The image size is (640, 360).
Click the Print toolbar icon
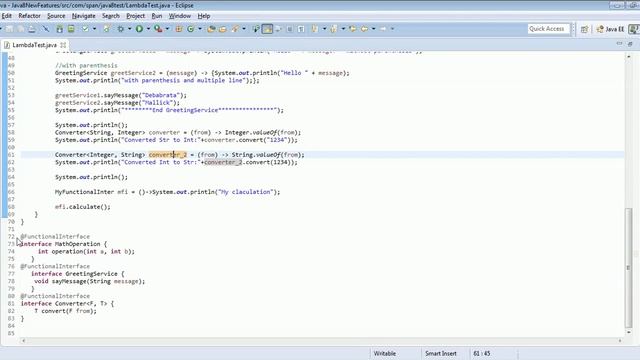point(32,29)
